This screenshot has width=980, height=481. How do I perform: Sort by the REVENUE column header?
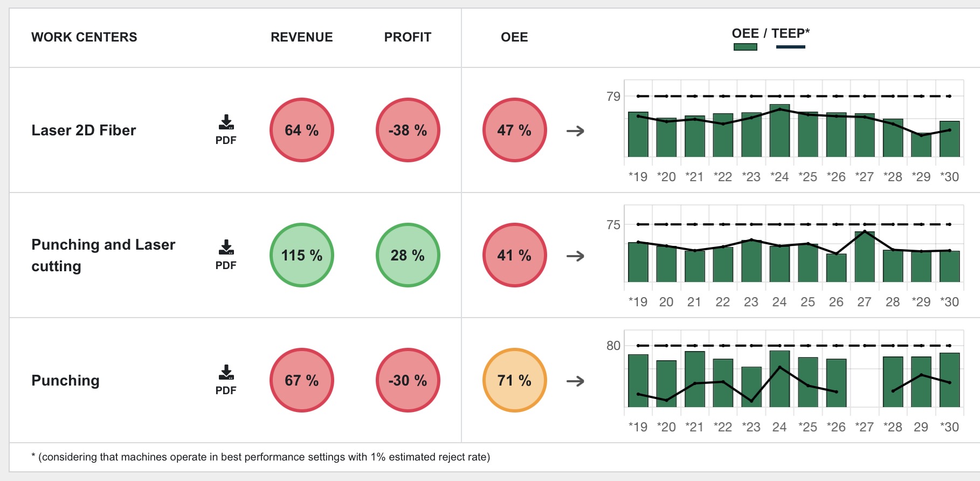point(301,37)
